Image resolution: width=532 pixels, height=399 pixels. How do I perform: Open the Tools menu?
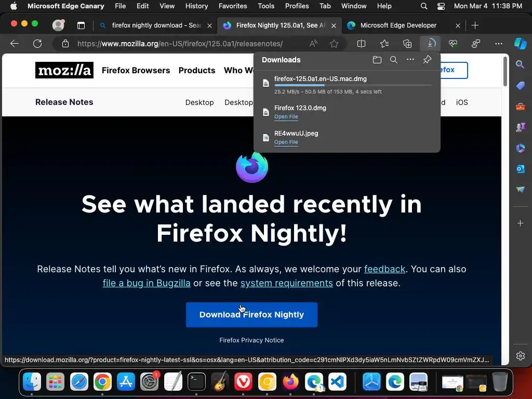(266, 6)
